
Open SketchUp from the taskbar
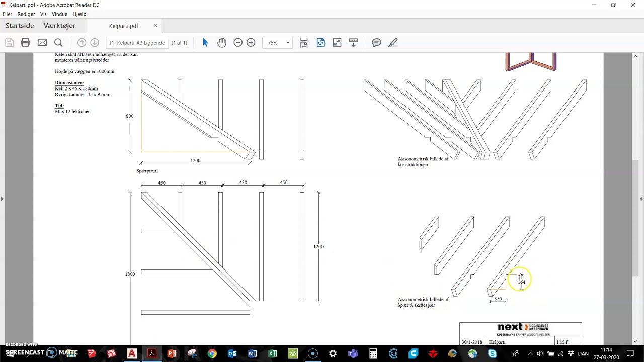click(x=92, y=354)
